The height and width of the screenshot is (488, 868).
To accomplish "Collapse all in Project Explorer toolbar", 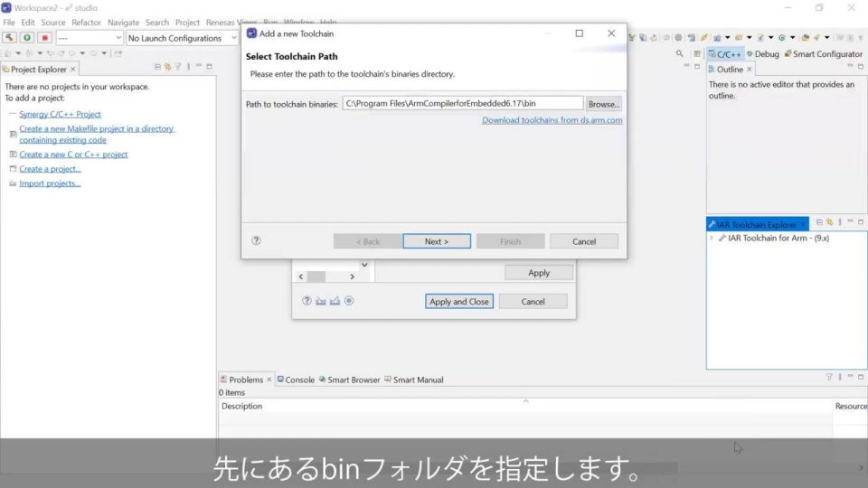I will 157,66.
